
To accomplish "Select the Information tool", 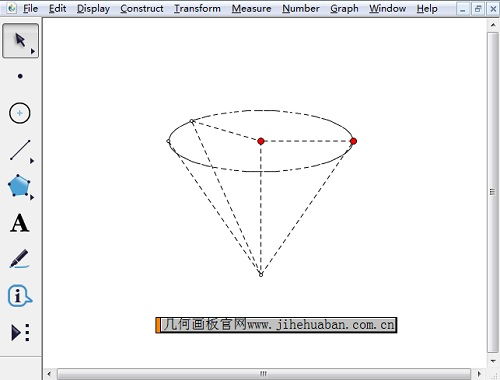I will click(19, 296).
